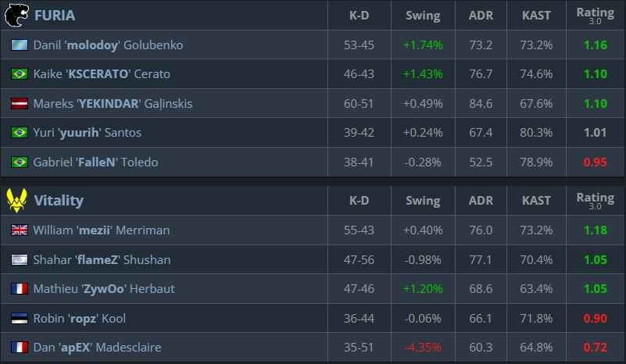The image size is (626, 364).
Task: Click the FURIA panther team logo
Action: point(16,15)
